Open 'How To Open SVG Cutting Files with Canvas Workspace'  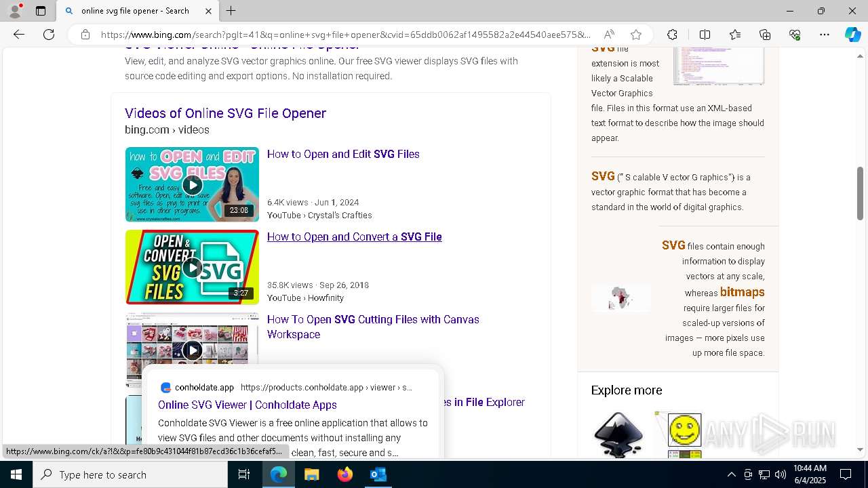373,327
